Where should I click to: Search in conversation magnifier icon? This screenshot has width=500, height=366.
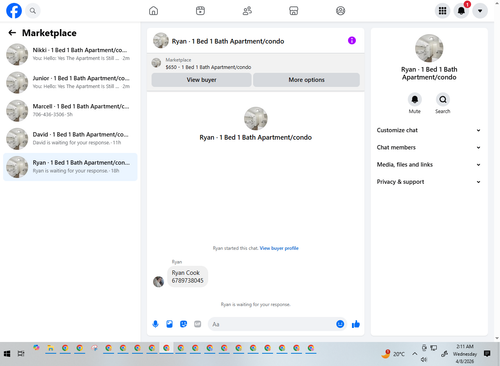coord(443,99)
